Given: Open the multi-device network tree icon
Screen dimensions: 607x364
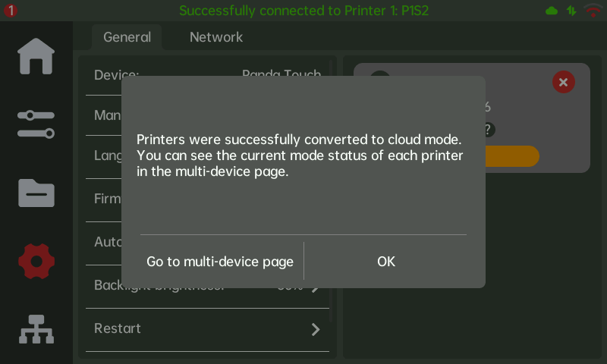Looking at the screenshot, I should tap(36, 329).
